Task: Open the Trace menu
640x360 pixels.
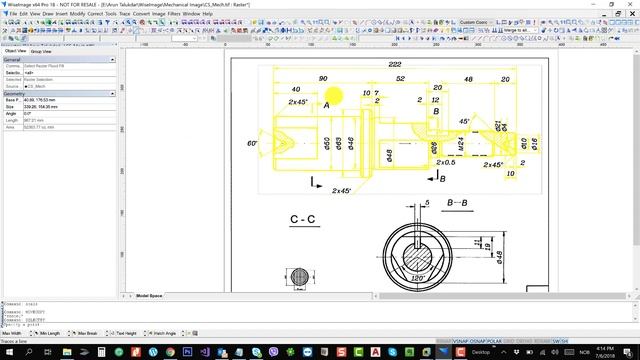Action: (124, 14)
